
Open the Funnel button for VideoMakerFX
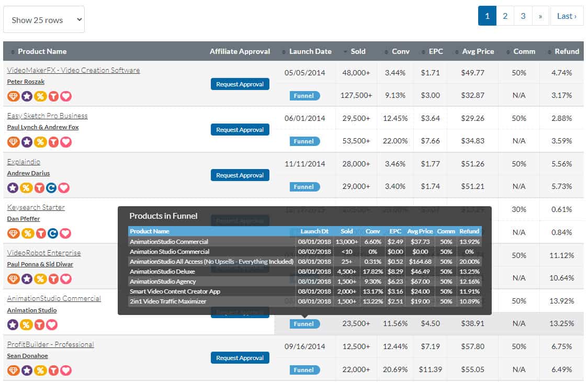point(304,96)
